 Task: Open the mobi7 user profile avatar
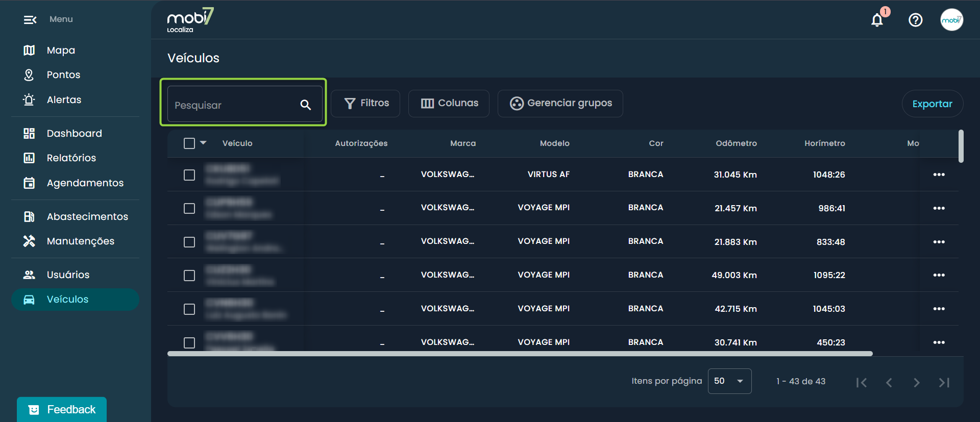[951, 20]
